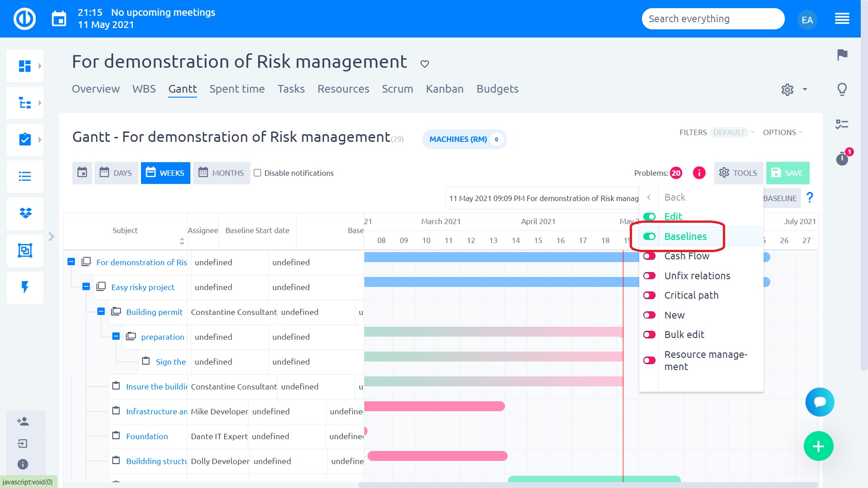Toggle the Cash Flow switch
The width and height of the screenshot is (868, 488).
click(x=649, y=256)
